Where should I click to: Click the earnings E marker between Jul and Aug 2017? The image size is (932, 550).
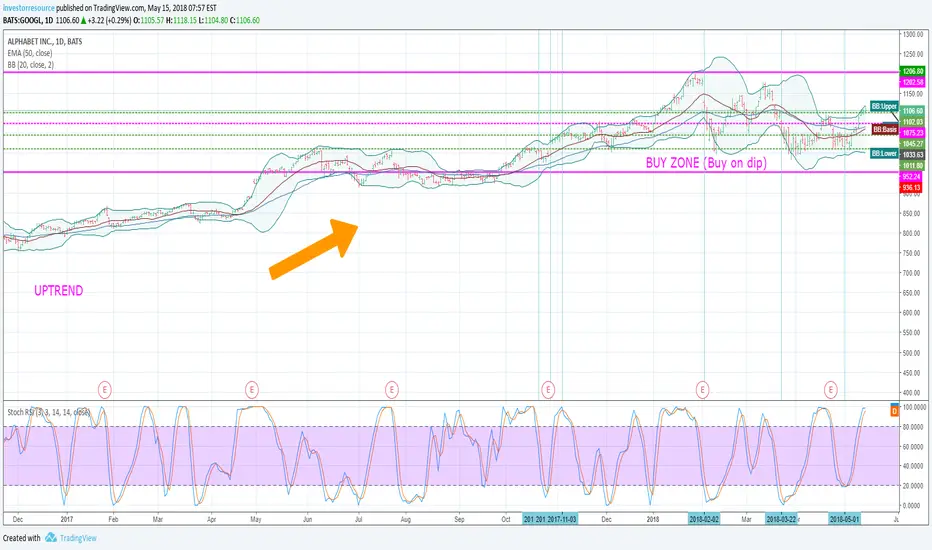(x=391, y=390)
